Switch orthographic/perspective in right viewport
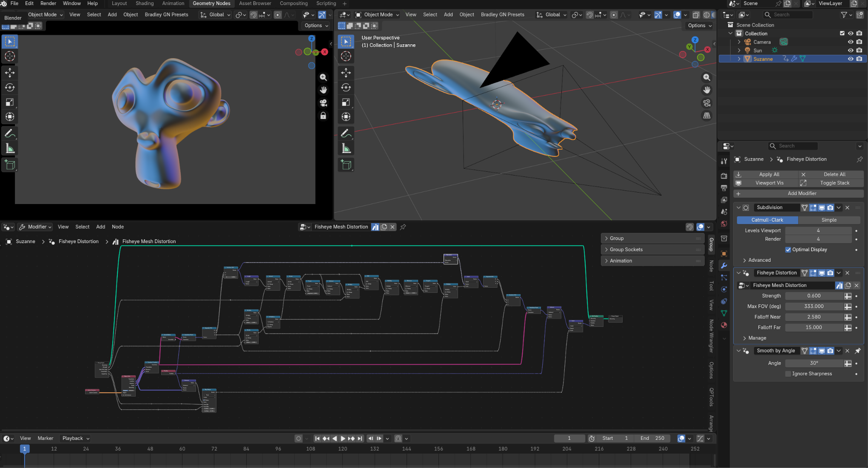The height and width of the screenshot is (468, 868). (707, 116)
